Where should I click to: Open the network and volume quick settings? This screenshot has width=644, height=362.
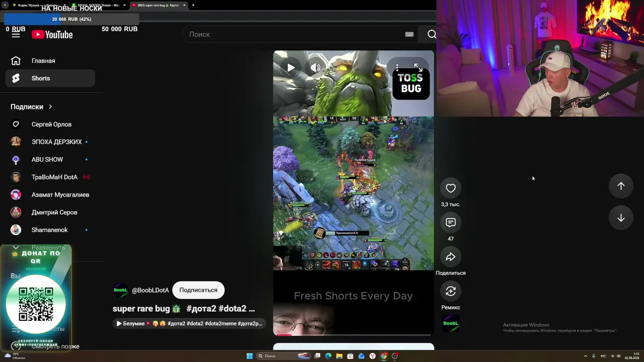615,356
